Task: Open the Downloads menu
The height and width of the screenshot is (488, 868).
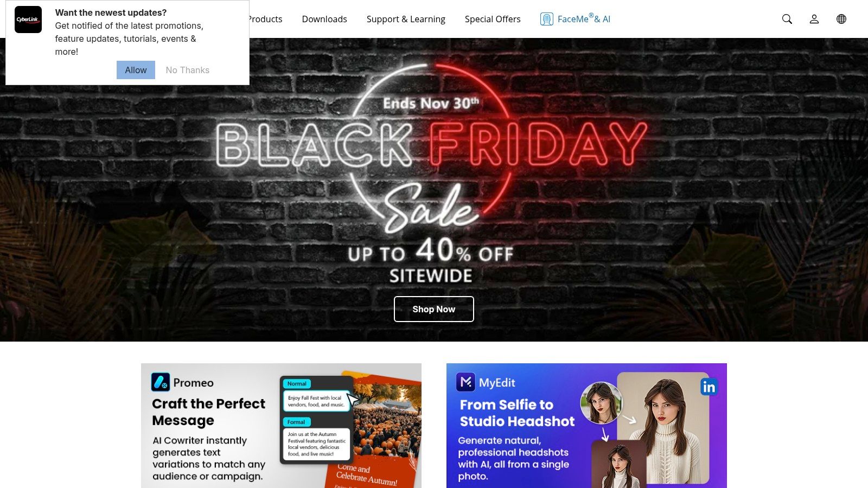Action: (324, 19)
